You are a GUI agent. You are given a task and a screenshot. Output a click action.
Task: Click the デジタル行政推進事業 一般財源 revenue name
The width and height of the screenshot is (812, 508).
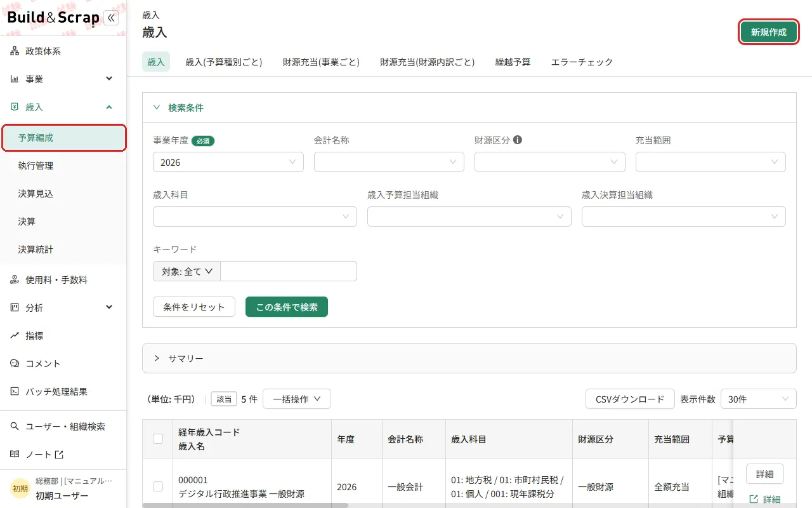pos(241,493)
